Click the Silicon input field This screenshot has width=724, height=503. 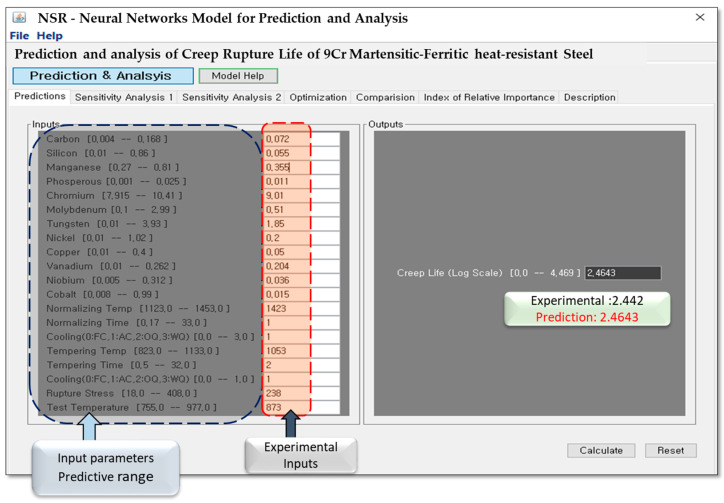tap(302, 153)
